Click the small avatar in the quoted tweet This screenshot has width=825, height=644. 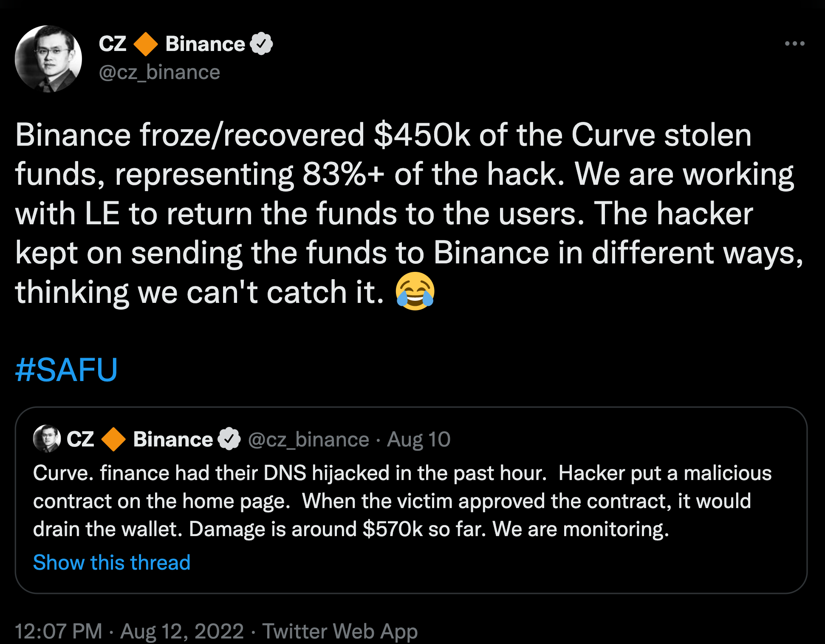(x=47, y=440)
